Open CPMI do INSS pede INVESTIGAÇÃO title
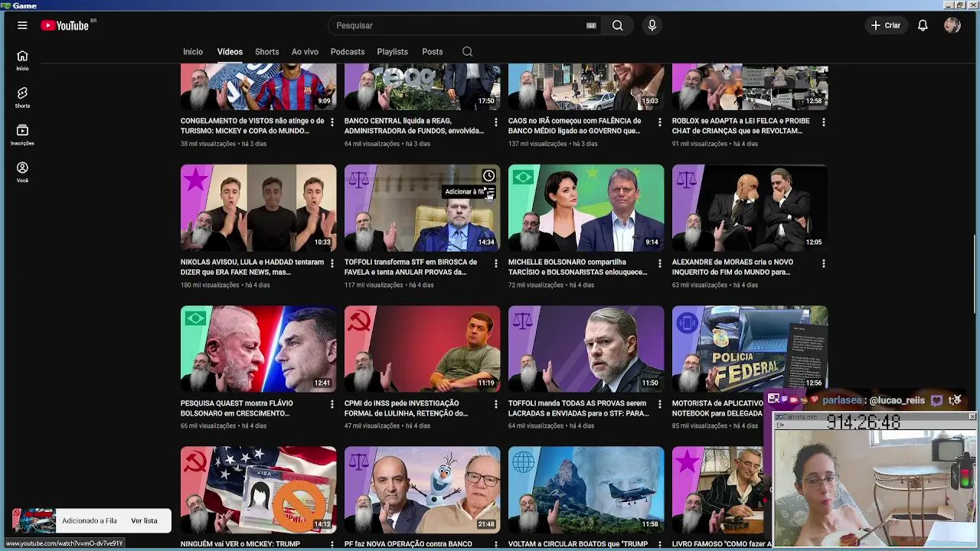This screenshot has width=980, height=551. (406, 408)
